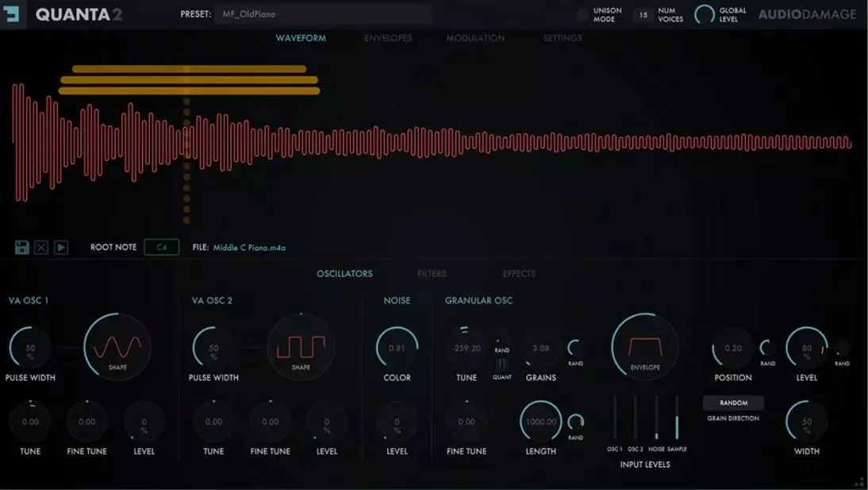Click the VA OSC 2 square shape icon
The height and width of the screenshot is (490, 868).
tap(301, 347)
